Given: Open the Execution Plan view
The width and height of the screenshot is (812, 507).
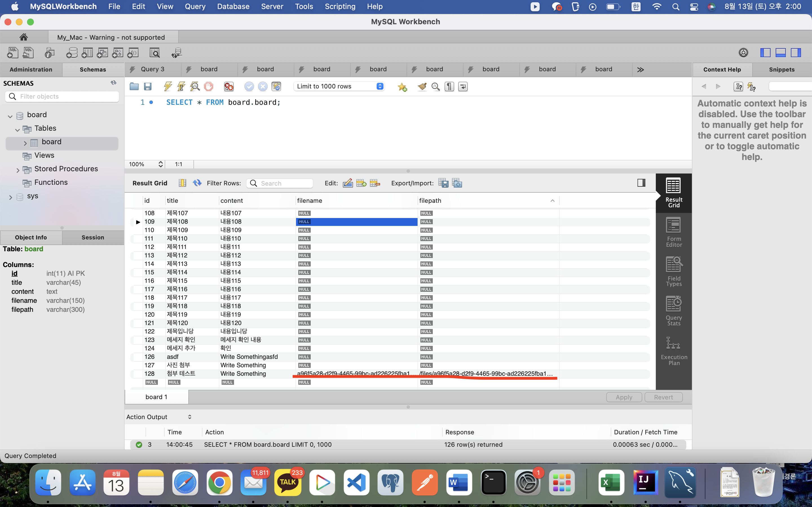Looking at the screenshot, I should pyautogui.click(x=673, y=351).
